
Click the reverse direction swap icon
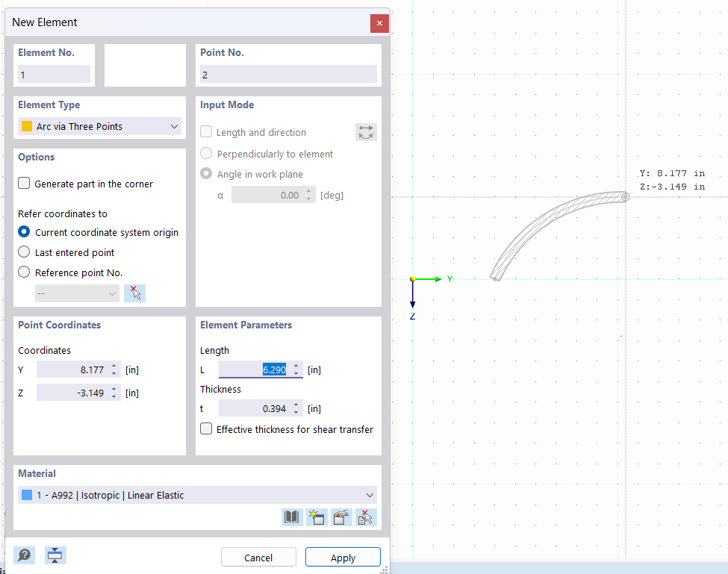pyautogui.click(x=365, y=131)
